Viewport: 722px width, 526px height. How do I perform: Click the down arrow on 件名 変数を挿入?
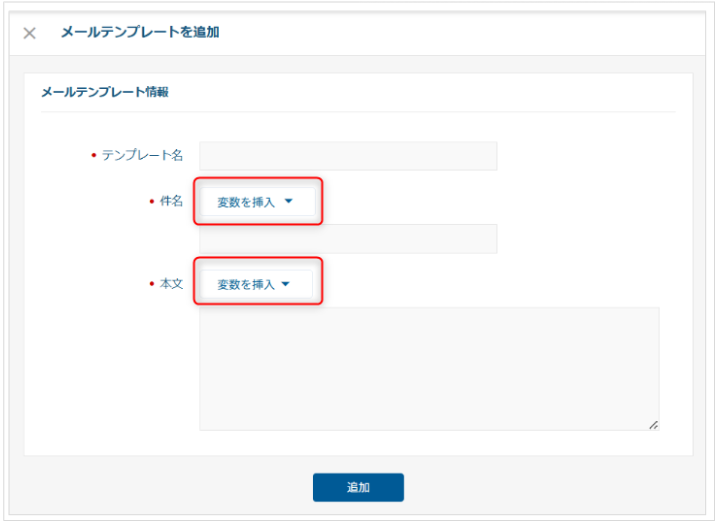click(288, 201)
